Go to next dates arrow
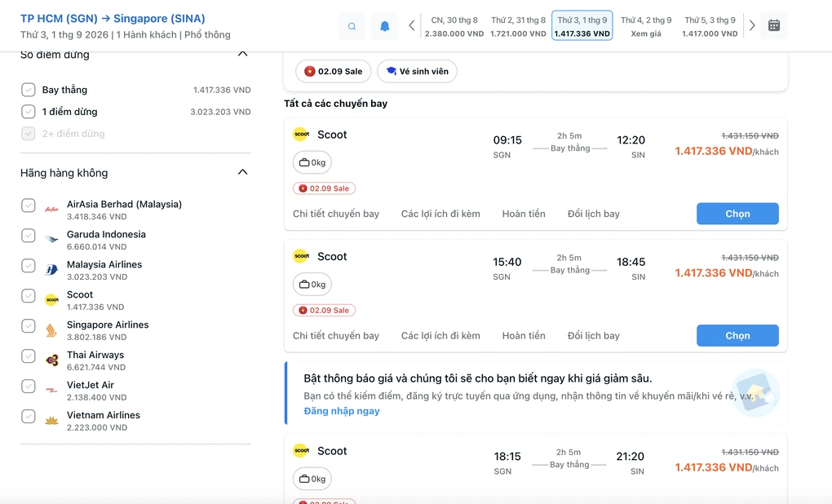The image size is (832, 504). [x=752, y=25]
